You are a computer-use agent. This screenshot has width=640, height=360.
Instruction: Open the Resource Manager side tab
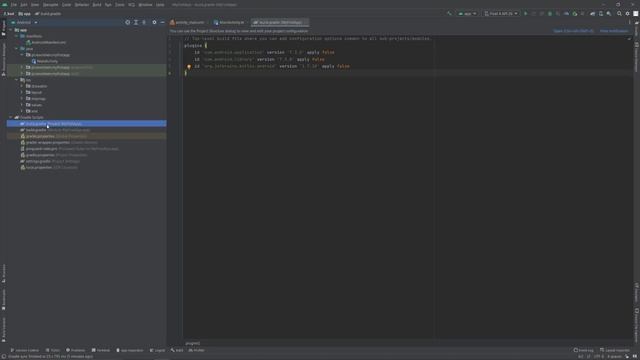click(4, 59)
